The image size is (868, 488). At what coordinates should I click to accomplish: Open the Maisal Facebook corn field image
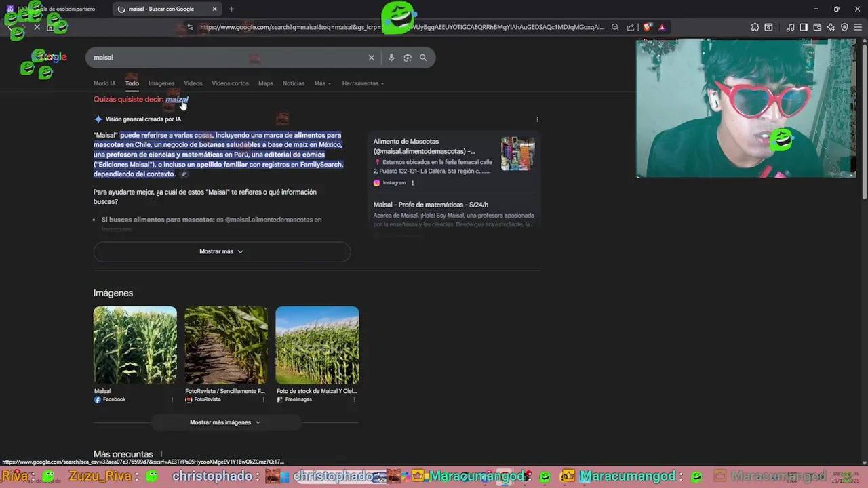(x=135, y=345)
